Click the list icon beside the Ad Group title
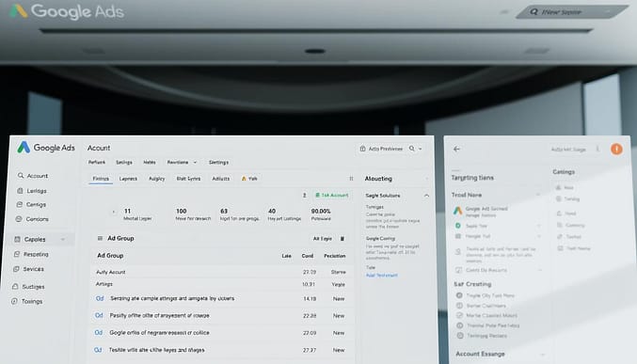The image size is (637, 364). coord(100,239)
